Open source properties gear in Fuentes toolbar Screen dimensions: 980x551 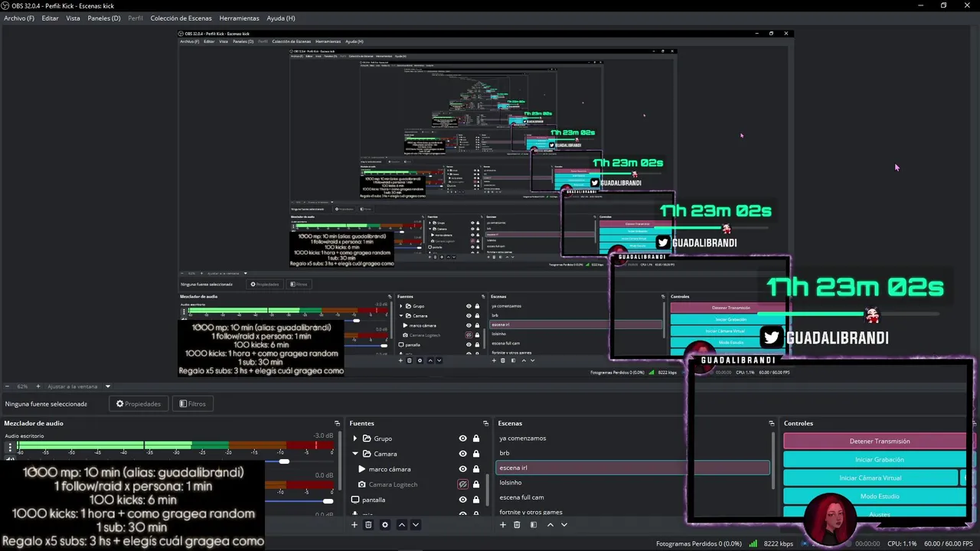[x=384, y=525]
